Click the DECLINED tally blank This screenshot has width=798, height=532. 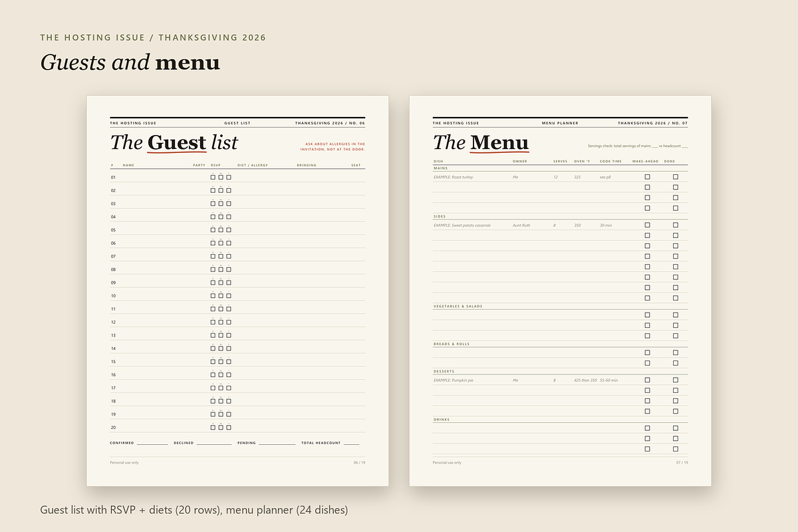(214, 443)
